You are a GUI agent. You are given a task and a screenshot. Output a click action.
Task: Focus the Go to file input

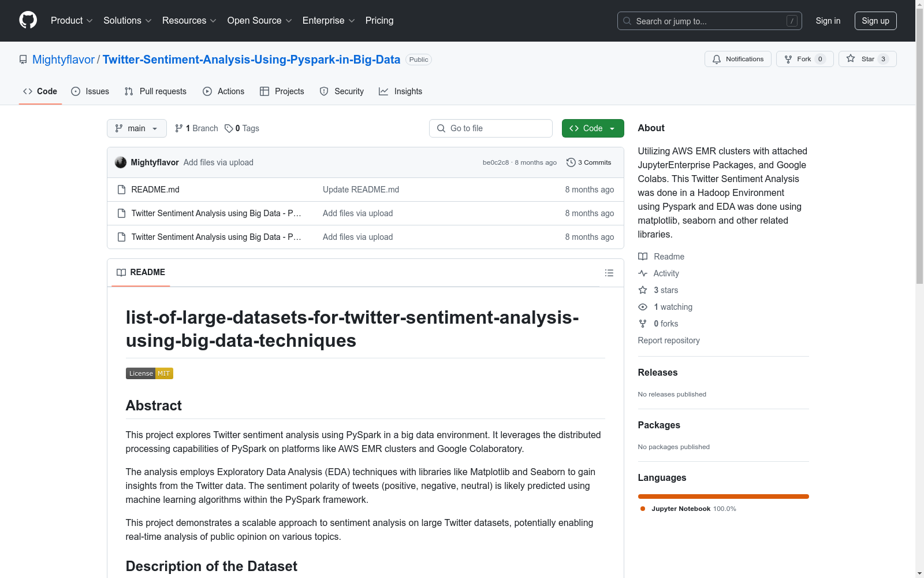click(491, 128)
